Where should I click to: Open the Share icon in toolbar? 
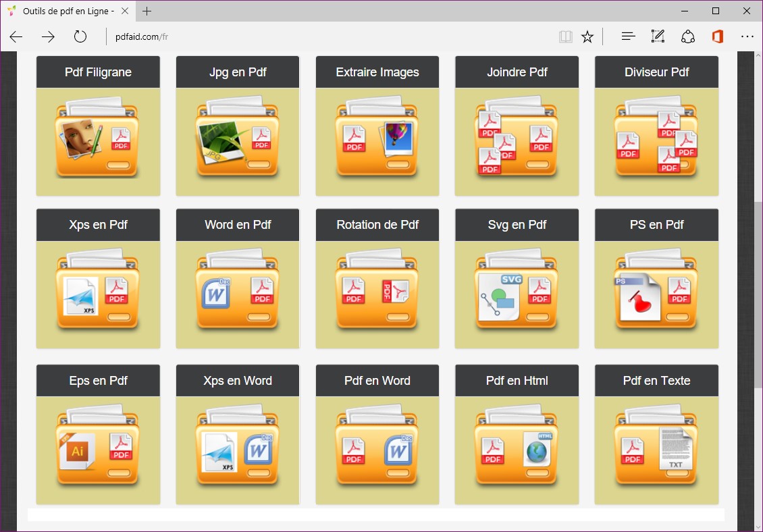pyautogui.click(x=687, y=36)
